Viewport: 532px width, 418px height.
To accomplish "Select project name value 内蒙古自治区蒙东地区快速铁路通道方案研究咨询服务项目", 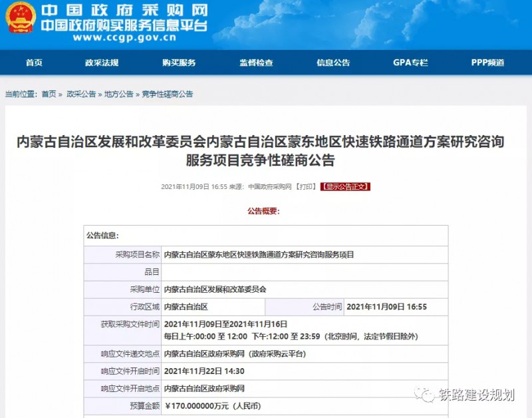I will pos(259,255).
